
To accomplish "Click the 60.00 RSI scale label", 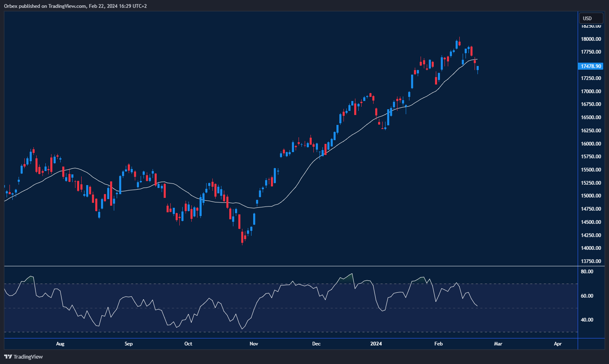I will 587,296.
